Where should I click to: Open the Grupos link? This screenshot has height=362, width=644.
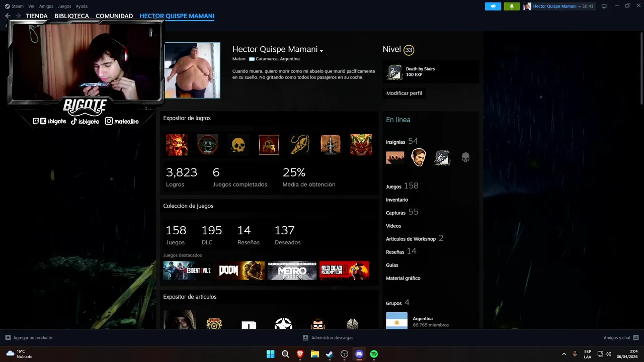point(394,303)
